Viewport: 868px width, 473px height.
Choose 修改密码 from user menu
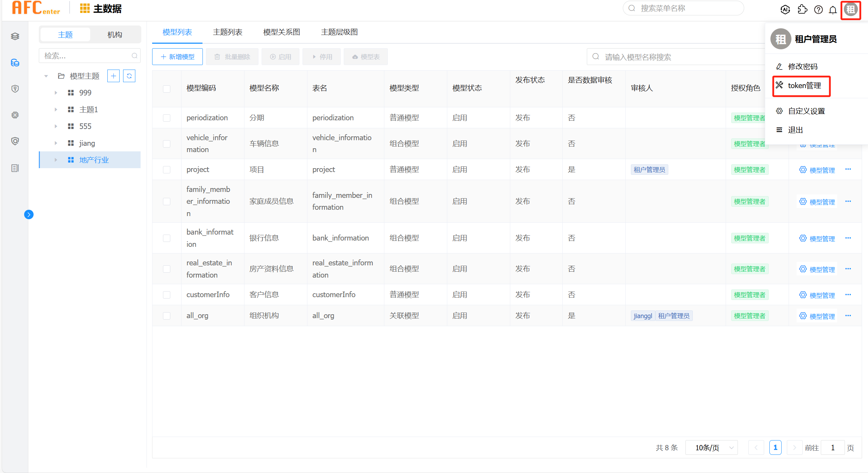[803, 66]
